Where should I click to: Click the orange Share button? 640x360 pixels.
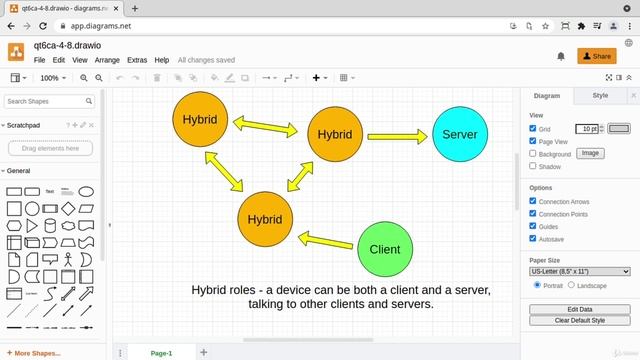click(x=597, y=56)
